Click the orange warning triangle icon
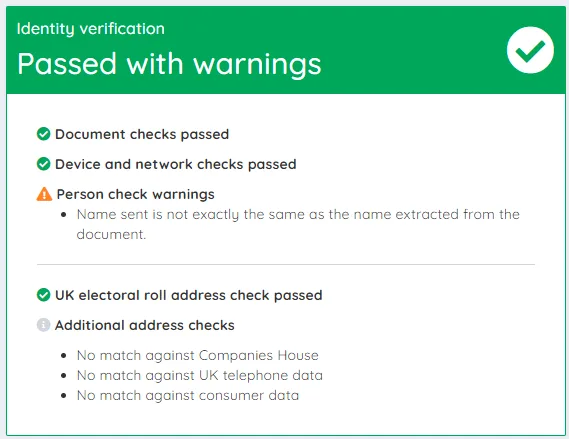This screenshot has height=439, width=569. tap(44, 194)
